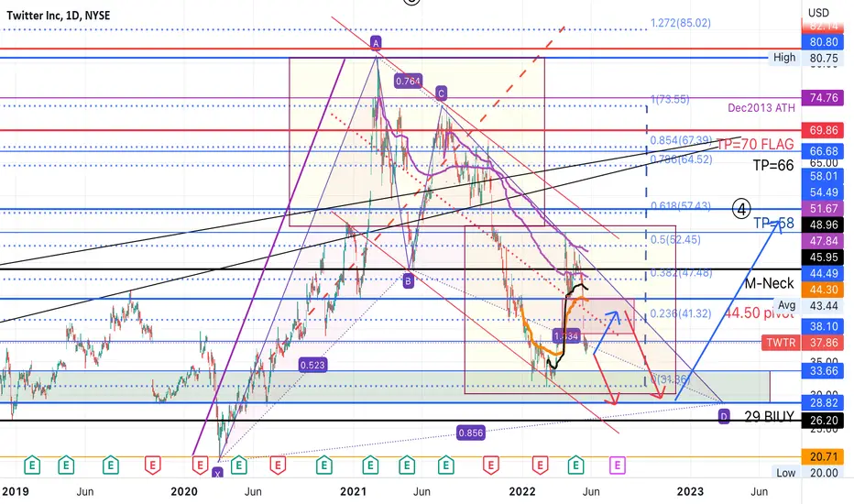Click the TP=70 FLAG annotation

(x=755, y=145)
